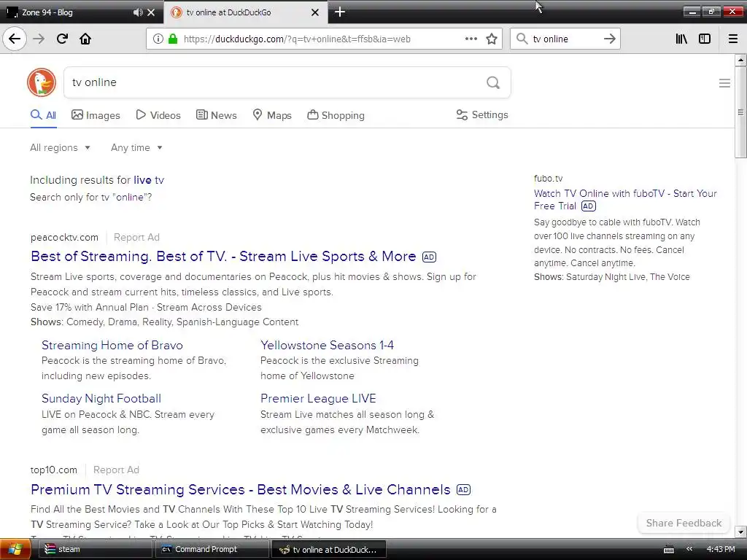Expand the Any time filter dropdown
Screen dimensions: 747x560
click(136, 147)
